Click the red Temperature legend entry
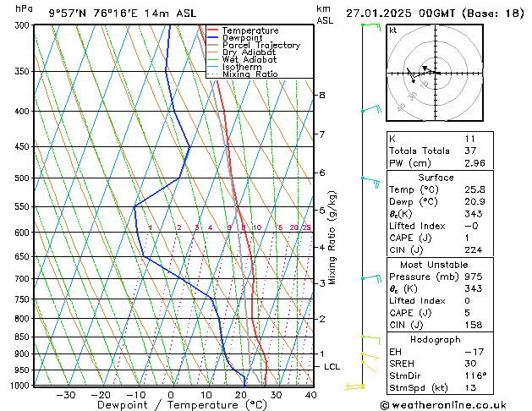 pyautogui.click(x=250, y=30)
